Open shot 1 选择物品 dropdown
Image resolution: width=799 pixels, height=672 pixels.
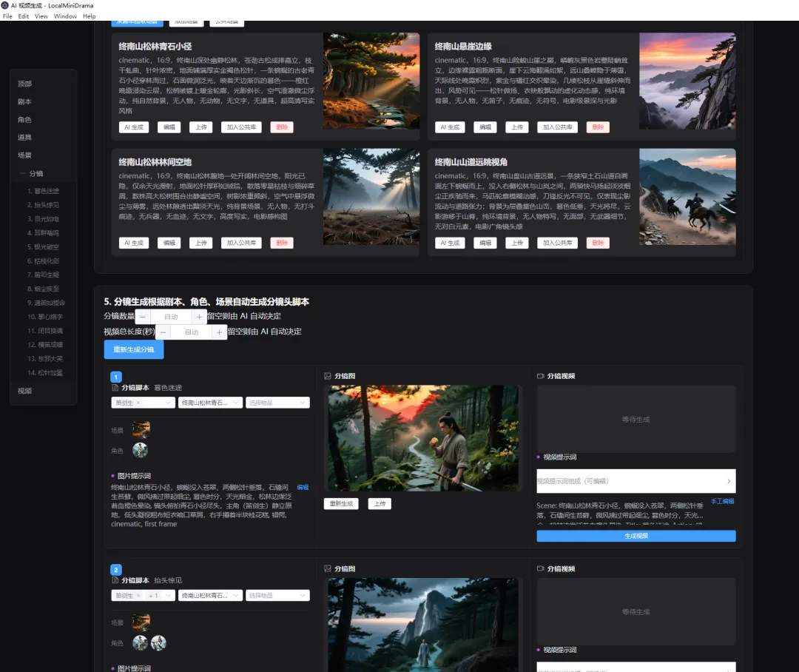[277, 403]
